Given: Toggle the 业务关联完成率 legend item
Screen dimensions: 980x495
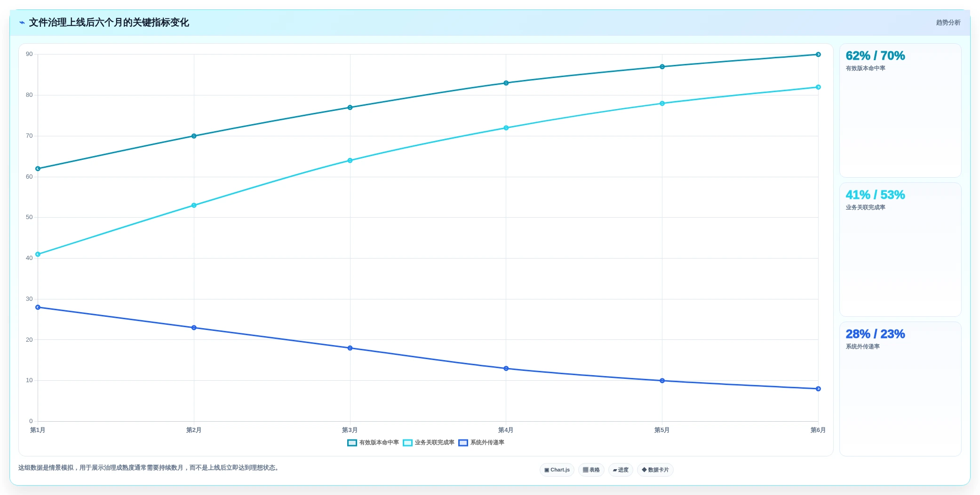Looking at the screenshot, I should click(429, 442).
